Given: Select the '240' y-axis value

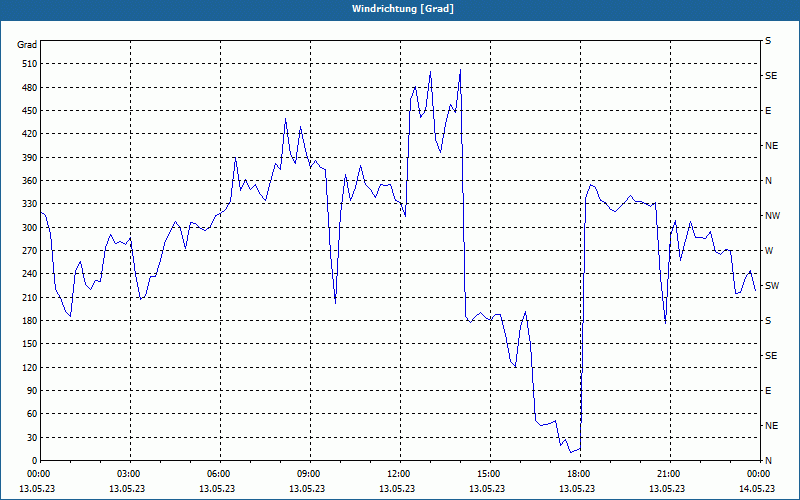Looking at the screenshot, I should 30,274.
